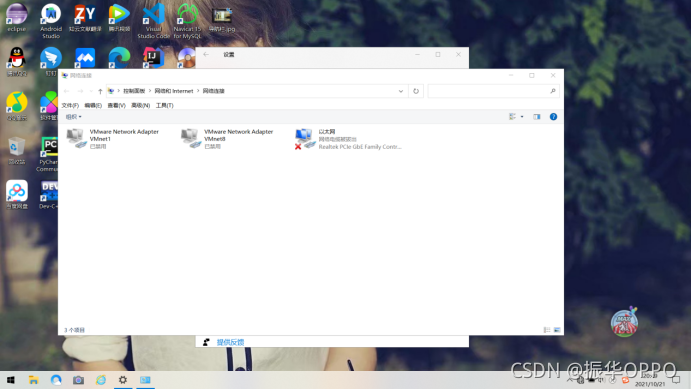Click the 提供反馈 link in Settings window
The image size is (692, 389).
[230, 342]
